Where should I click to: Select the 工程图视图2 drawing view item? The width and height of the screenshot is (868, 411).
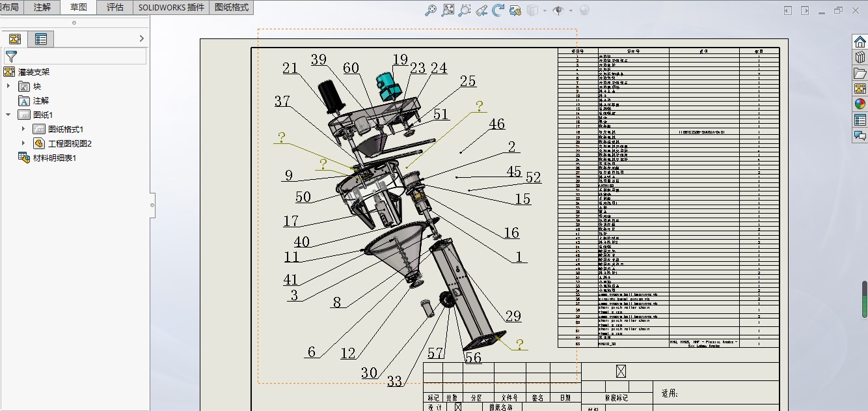coord(62,144)
